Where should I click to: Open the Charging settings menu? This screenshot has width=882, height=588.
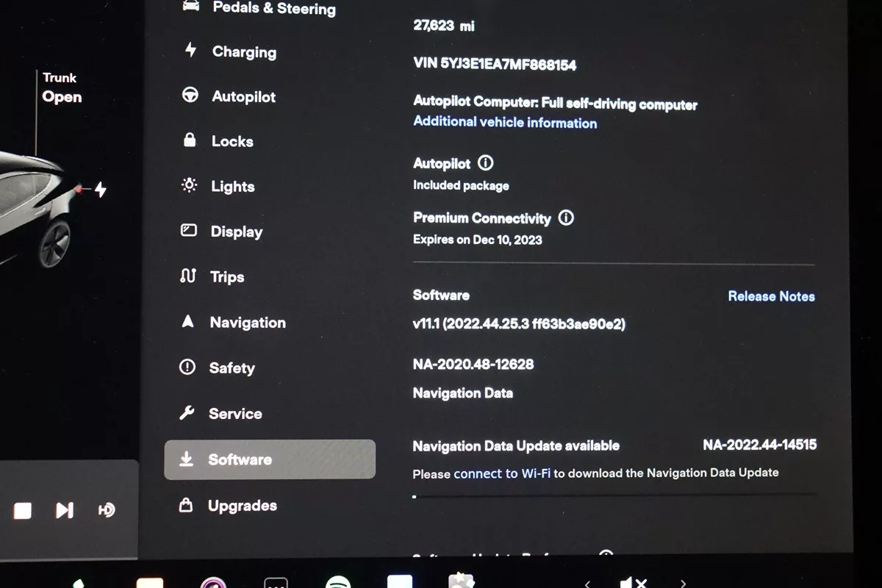243,51
